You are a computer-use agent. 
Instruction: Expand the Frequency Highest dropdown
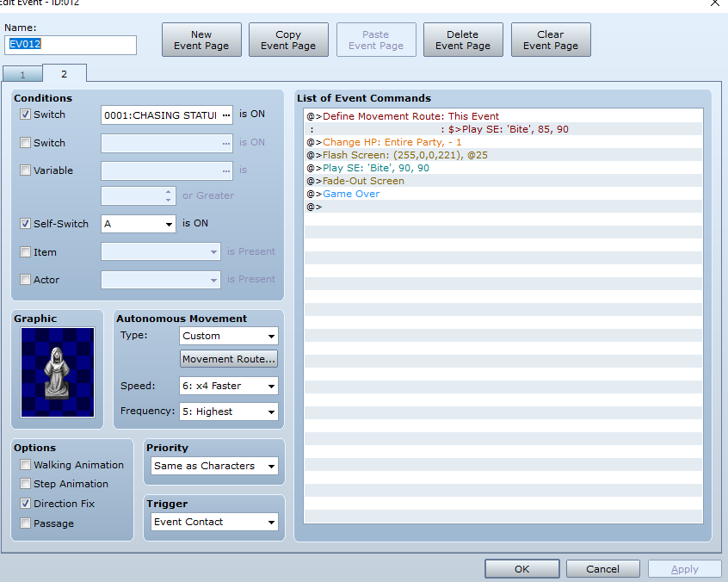(x=228, y=412)
